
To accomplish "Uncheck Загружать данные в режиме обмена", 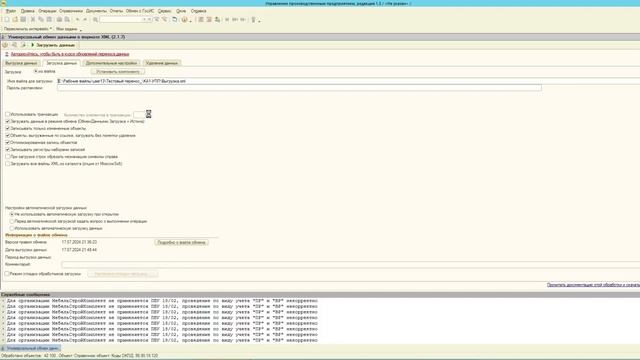I will [x=7, y=121].
